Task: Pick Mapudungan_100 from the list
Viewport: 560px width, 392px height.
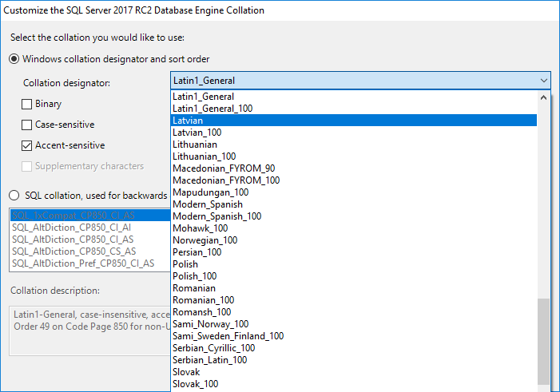Action: click(354, 192)
